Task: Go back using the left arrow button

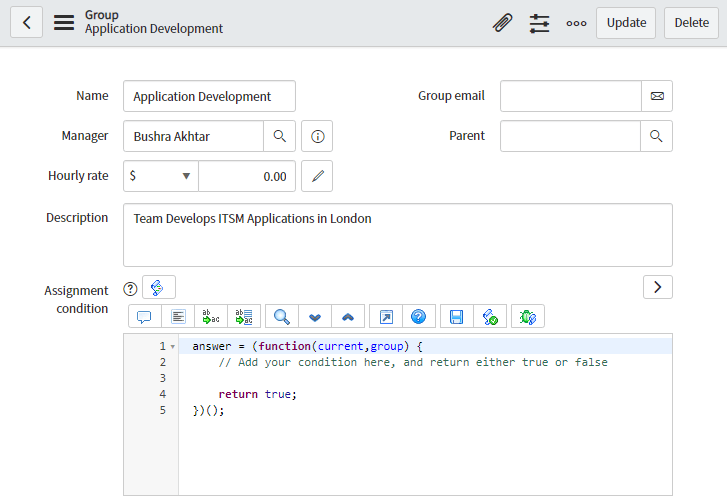Action: point(26,22)
